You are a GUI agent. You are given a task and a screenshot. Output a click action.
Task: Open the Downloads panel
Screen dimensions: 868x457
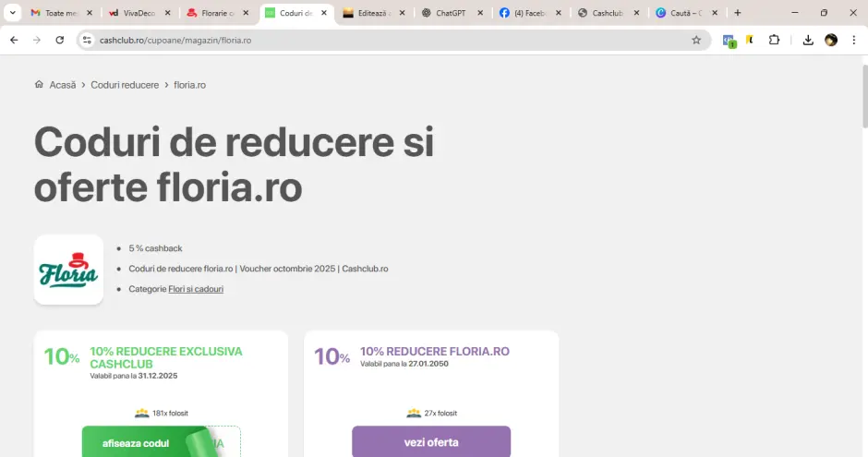coord(808,40)
